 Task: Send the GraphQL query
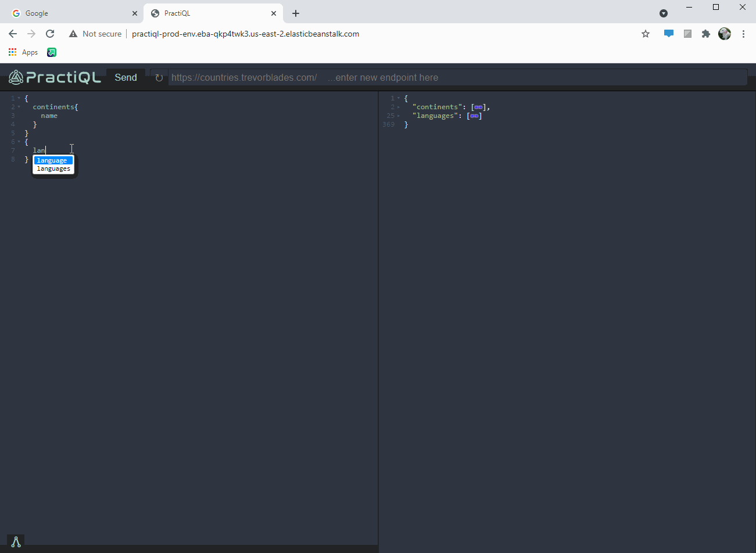pyautogui.click(x=126, y=77)
